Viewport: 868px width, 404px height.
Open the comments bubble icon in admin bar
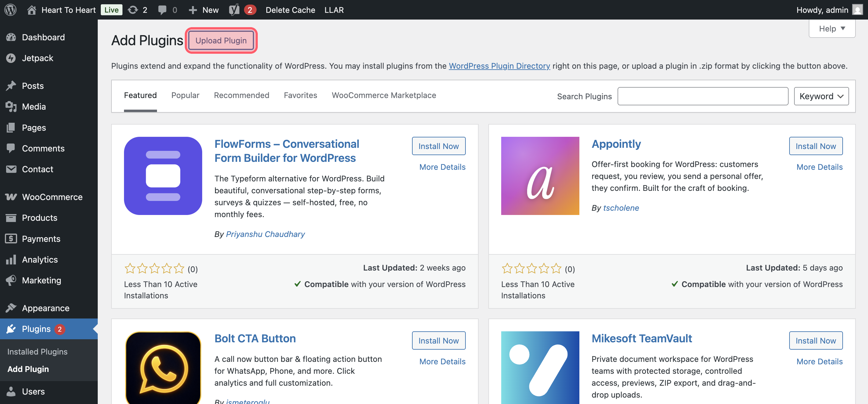(x=162, y=10)
